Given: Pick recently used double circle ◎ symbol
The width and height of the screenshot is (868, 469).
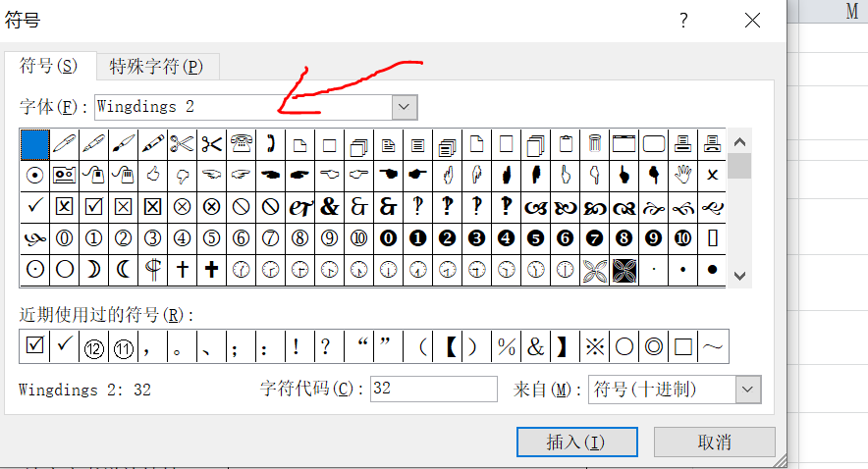Looking at the screenshot, I should point(654,346).
